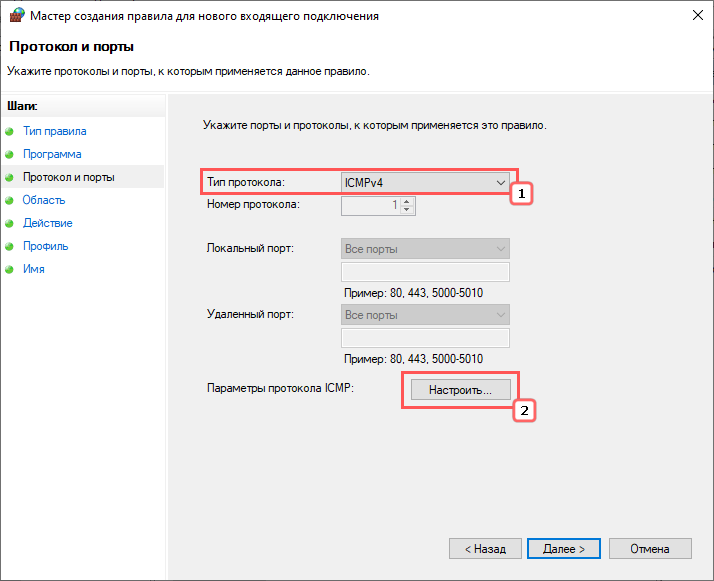Click the green bullet next to Область
This screenshot has width=714, height=581.
(x=10, y=200)
